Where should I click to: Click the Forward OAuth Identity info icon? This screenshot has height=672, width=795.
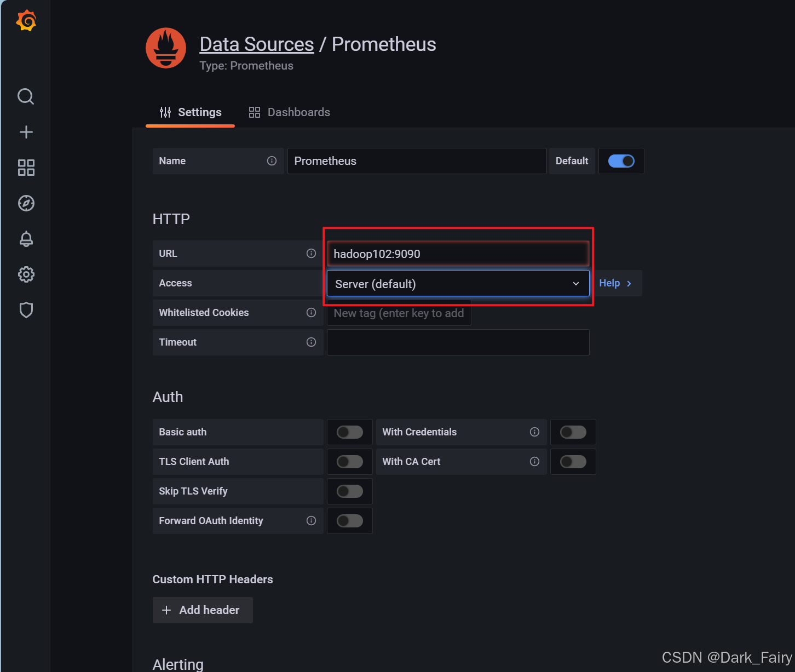pos(311,521)
